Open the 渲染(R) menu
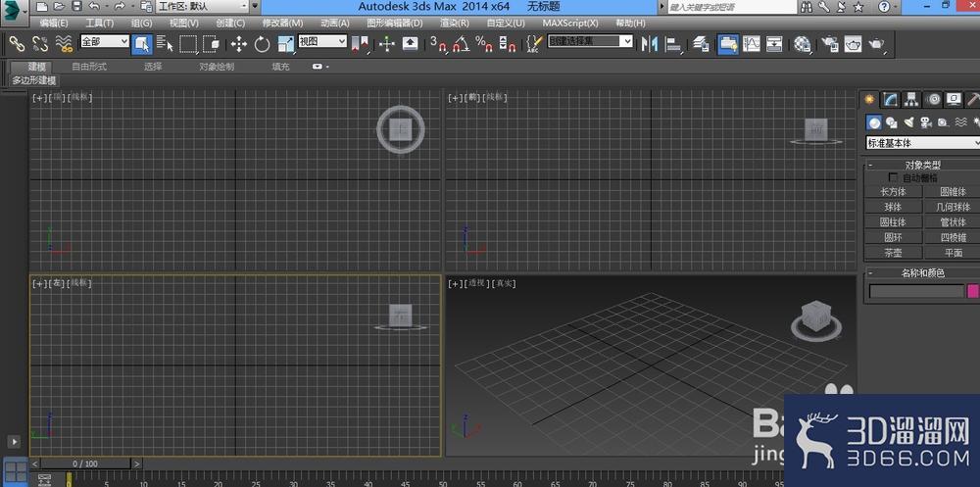This screenshot has height=487, width=980. pos(455,24)
